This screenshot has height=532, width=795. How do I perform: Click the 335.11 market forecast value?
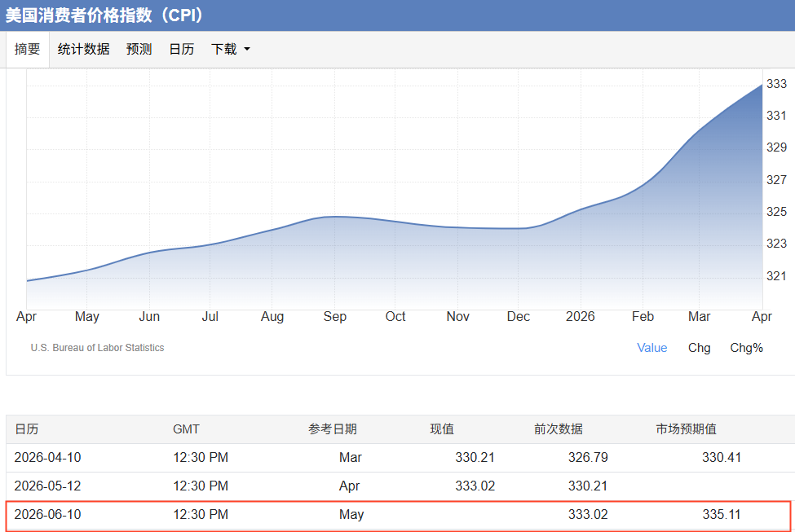pyautogui.click(x=722, y=514)
